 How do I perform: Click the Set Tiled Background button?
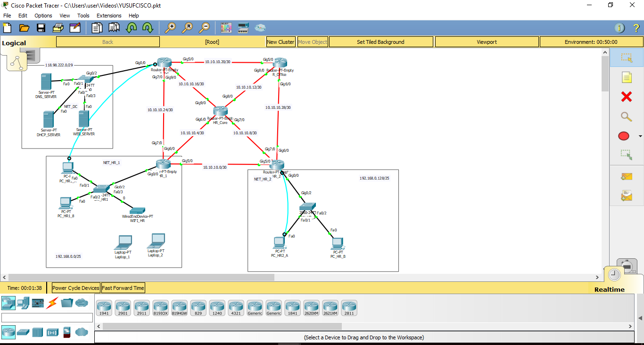tap(380, 41)
